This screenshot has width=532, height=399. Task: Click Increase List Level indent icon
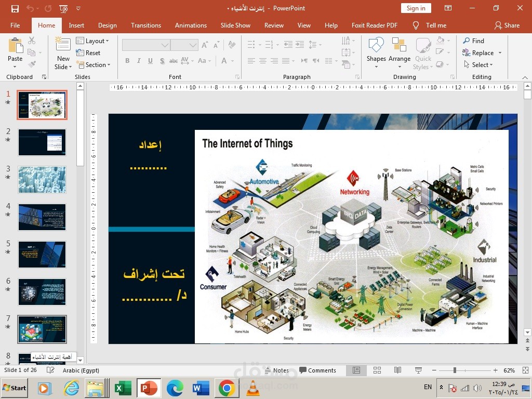pos(300,45)
